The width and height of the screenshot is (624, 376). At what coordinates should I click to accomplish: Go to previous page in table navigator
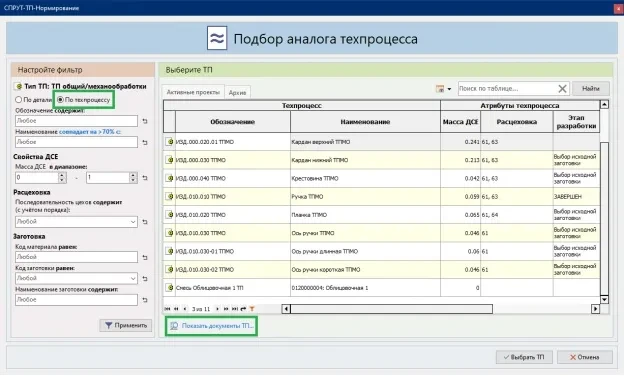176,309
